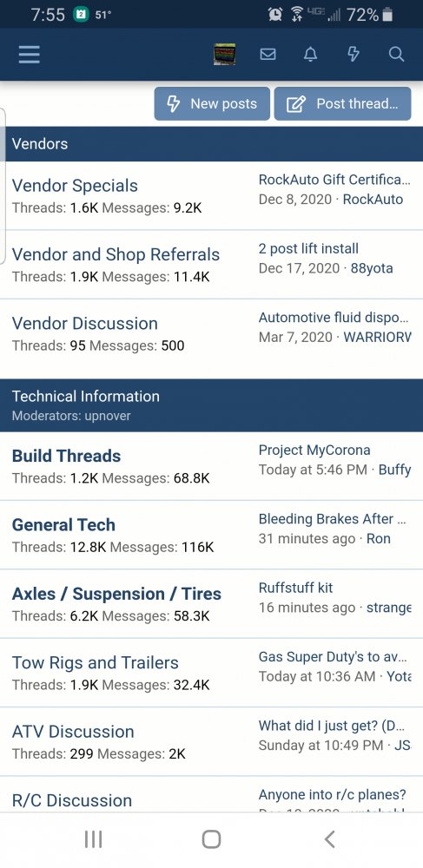
Task: Open the magnifier search icon
Action: point(396,54)
